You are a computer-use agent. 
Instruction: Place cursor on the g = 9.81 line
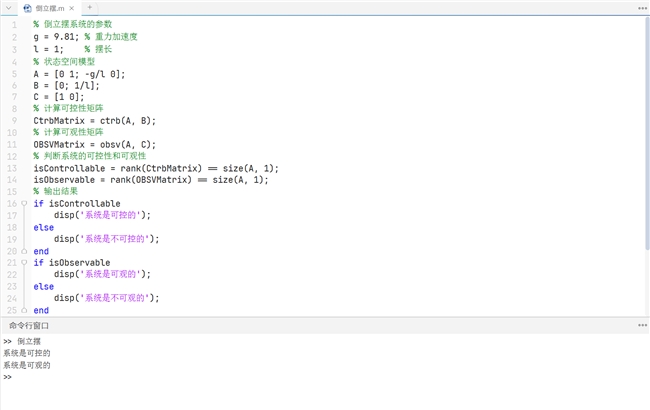[x=85, y=37]
